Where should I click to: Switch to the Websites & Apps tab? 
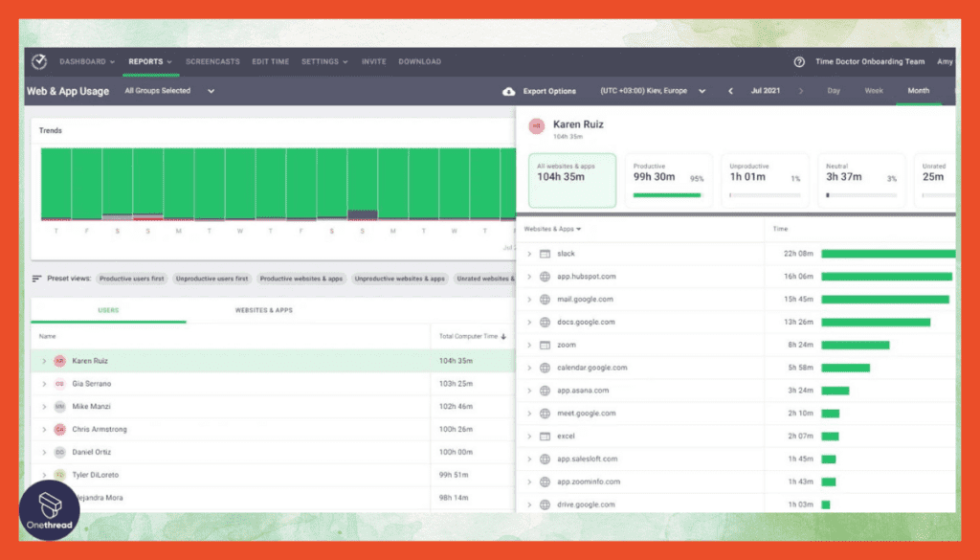[x=264, y=310]
